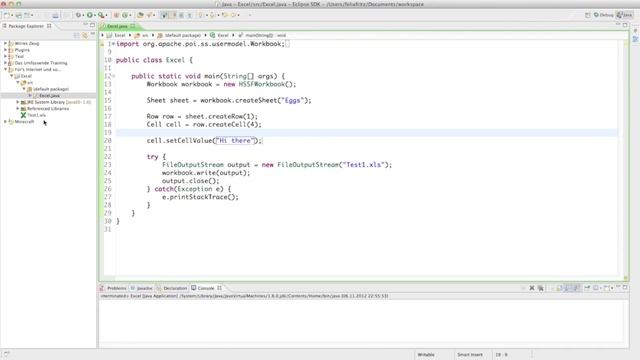Remove all terminated launches in Console

click(541, 288)
